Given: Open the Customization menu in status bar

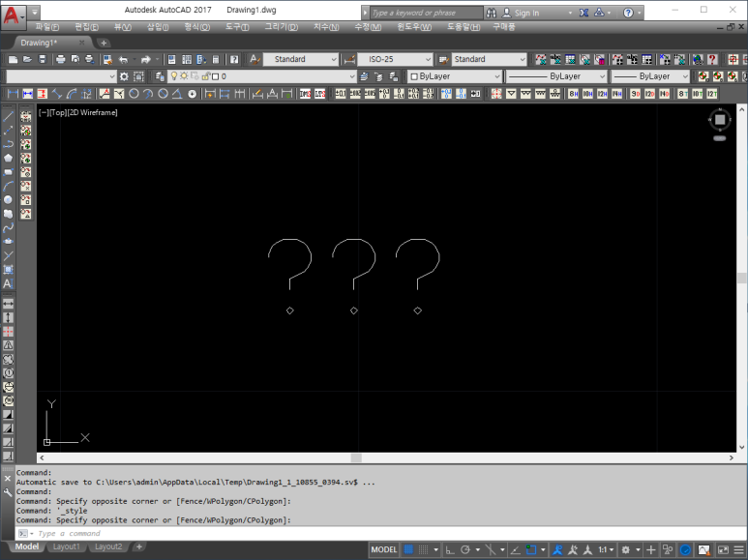Looking at the screenshot, I should click(x=739, y=550).
